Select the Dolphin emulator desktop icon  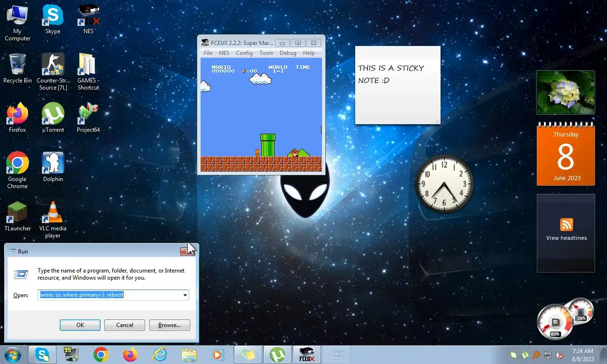pos(53,167)
